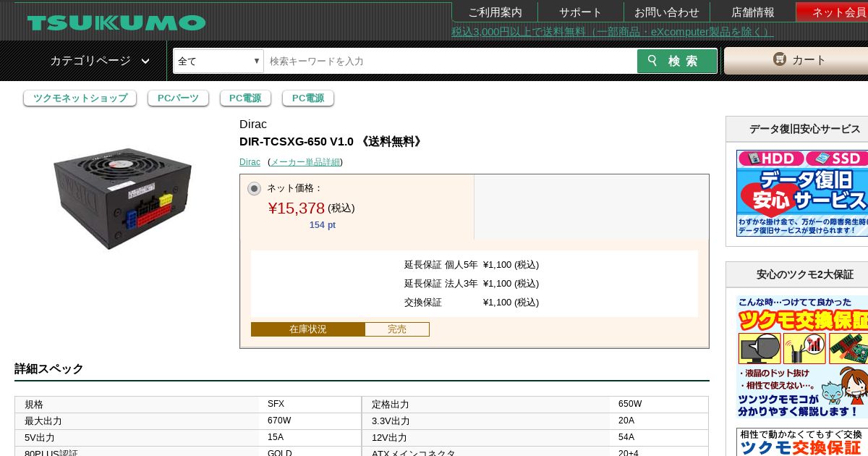
Task: Click 安心のツクモ2大保証 sidebar heading
Action: click(804, 274)
